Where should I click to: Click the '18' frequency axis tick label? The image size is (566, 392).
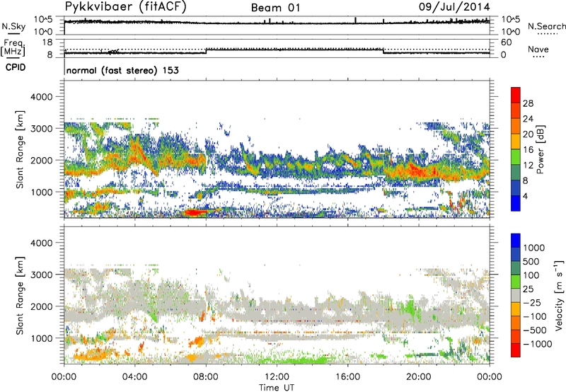coord(47,42)
